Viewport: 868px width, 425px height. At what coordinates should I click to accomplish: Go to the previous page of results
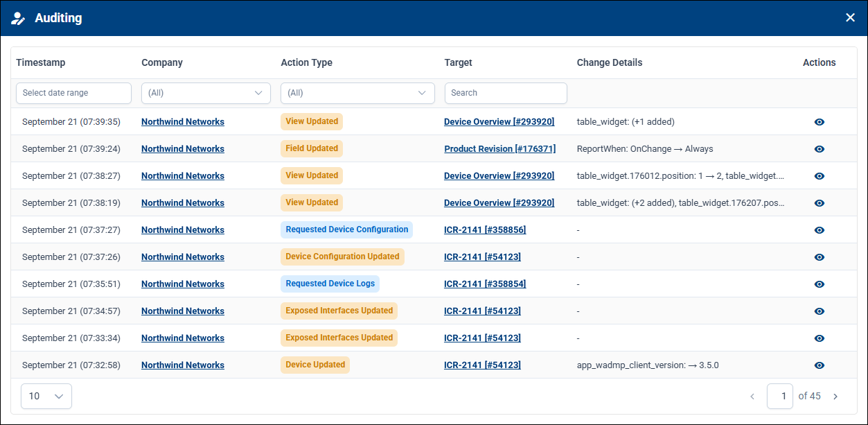tap(752, 397)
